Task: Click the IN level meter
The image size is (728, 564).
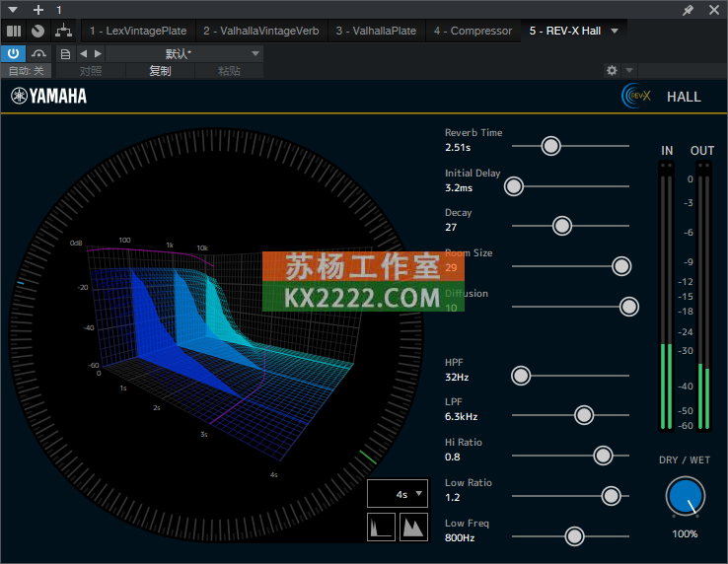Action: point(666,297)
